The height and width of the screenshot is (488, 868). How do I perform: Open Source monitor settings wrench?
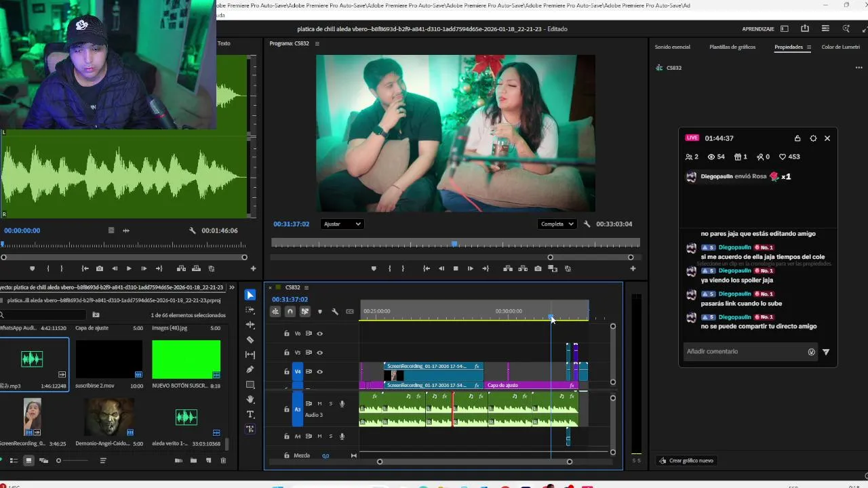click(x=194, y=230)
